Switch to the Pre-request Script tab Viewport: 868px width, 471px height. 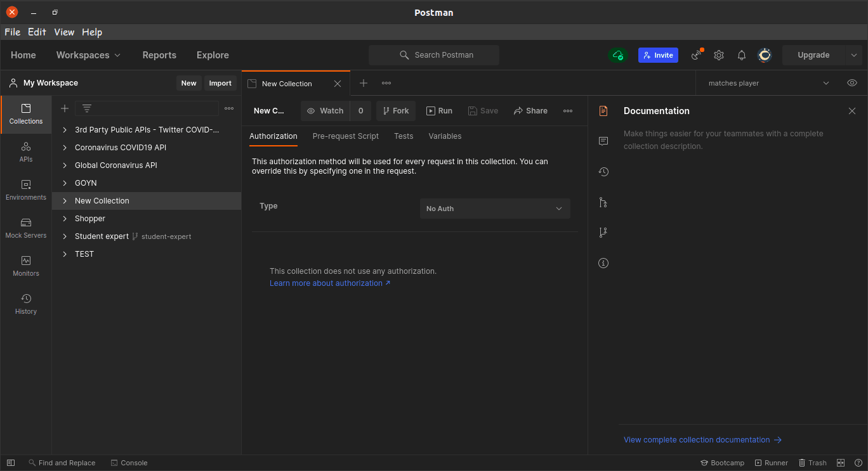[346, 136]
